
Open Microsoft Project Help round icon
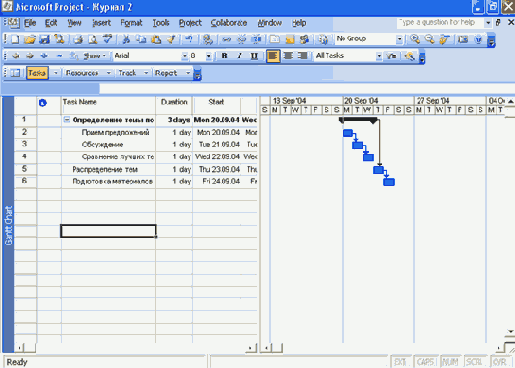coord(478,39)
